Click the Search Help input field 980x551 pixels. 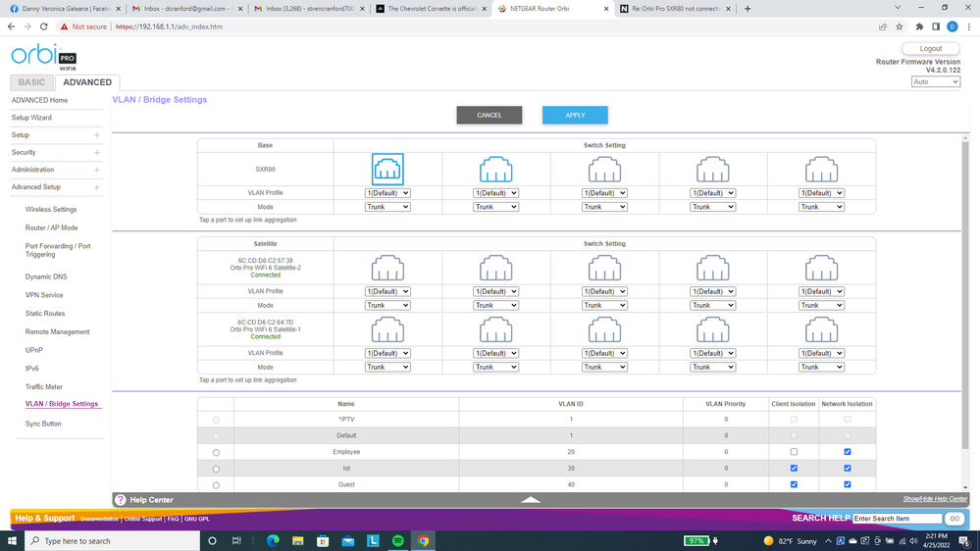point(897,518)
